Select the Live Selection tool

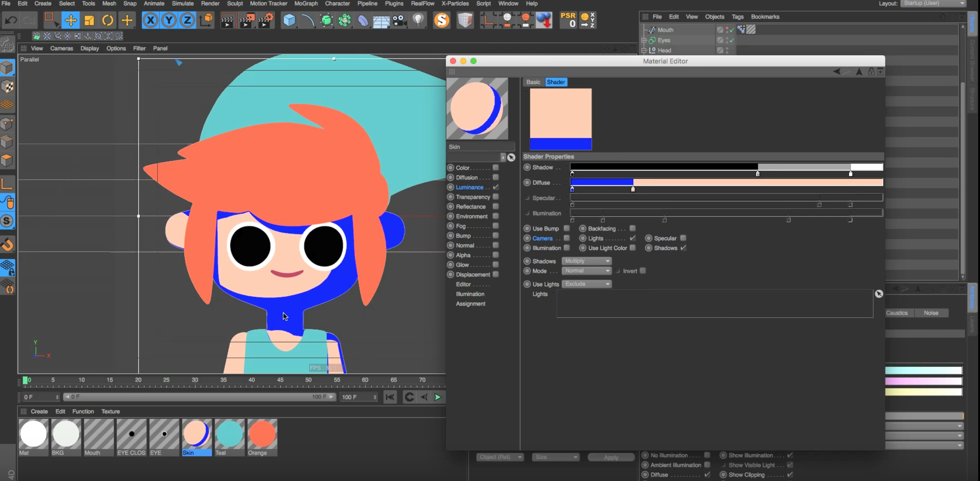click(x=51, y=20)
